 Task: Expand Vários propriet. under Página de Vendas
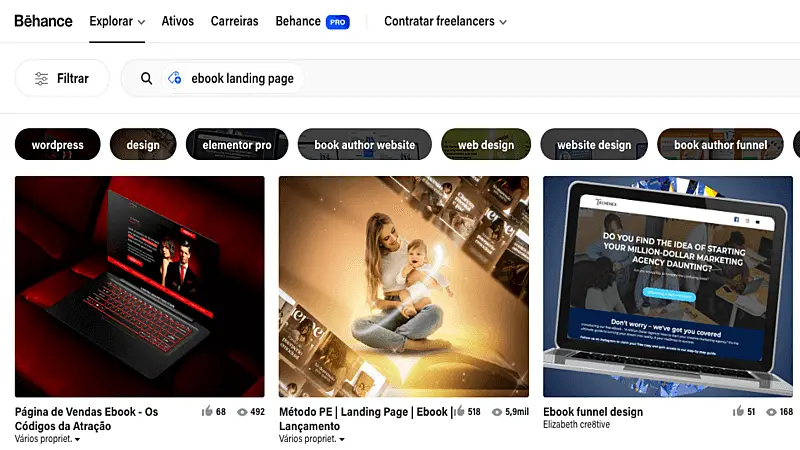coord(47,439)
